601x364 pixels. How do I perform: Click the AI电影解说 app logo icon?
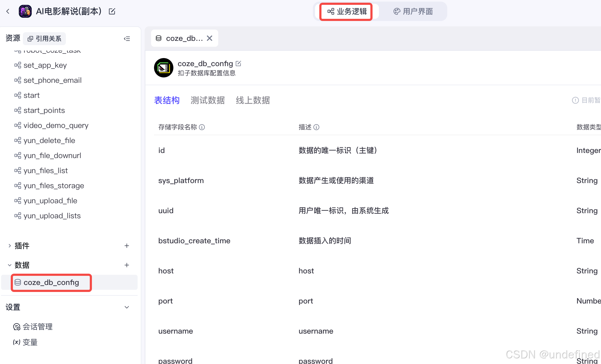click(x=25, y=11)
